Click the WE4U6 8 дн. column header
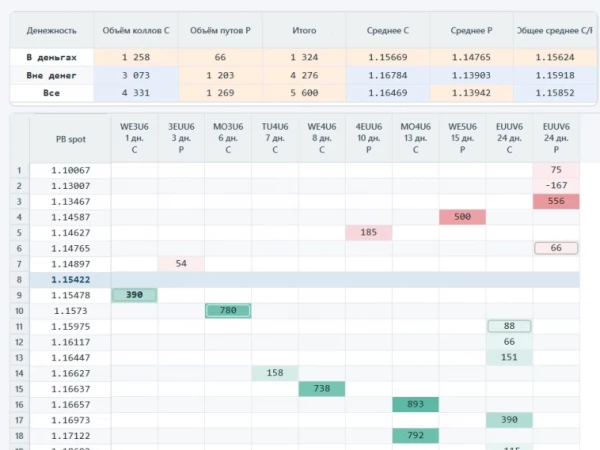Viewport: 600px width, 450px height. click(x=322, y=138)
